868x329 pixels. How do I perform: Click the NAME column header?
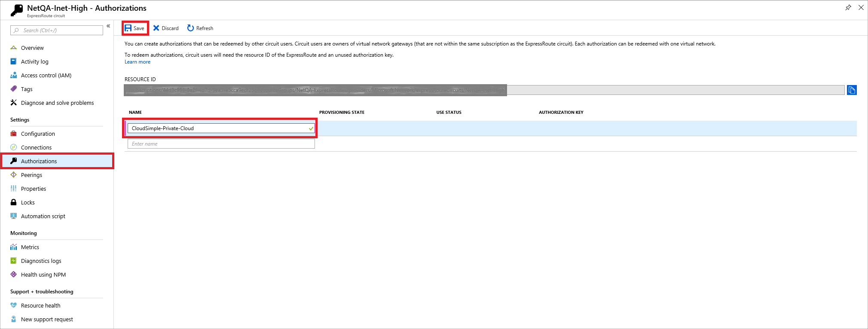pyautogui.click(x=135, y=113)
